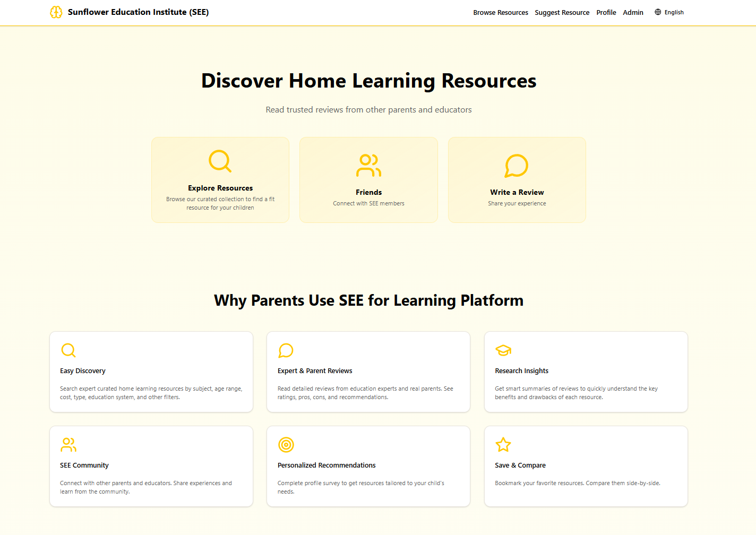Go to Suggest Resource page

coord(562,12)
